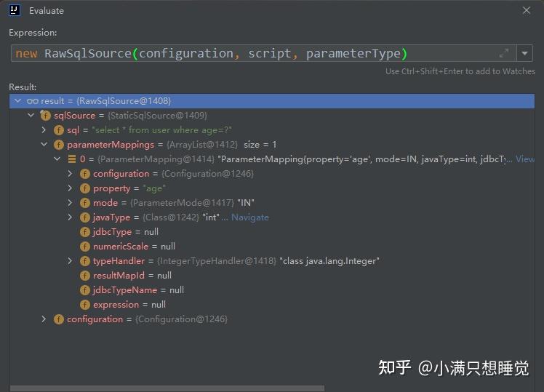Collapse the sqlSource tree node
This screenshot has width=544, height=392.
coord(31,116)
